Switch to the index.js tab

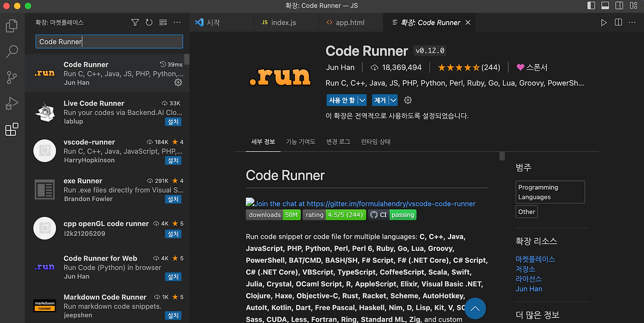286,23
